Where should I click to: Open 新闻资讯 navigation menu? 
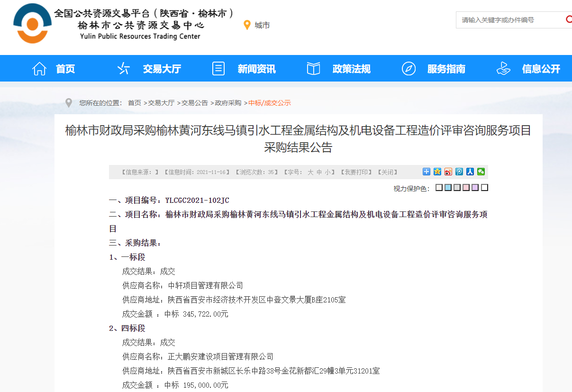point(244,69)
